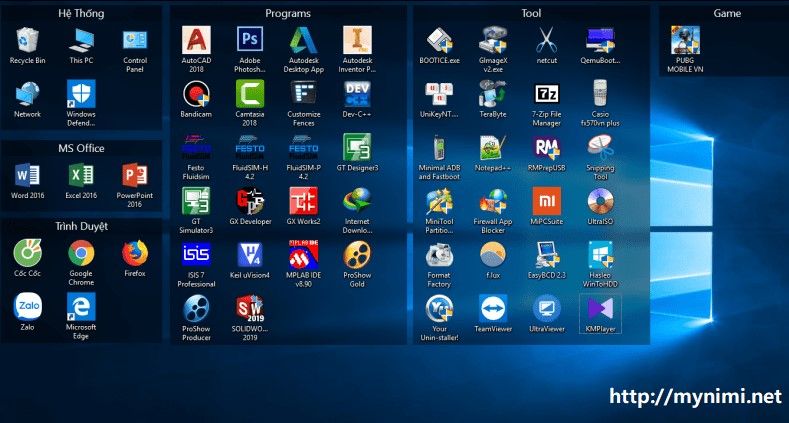This screenshot has height=423, width=789.
Task: Click the AutoCAD 2018 icon
Action: tap(196, 41)
